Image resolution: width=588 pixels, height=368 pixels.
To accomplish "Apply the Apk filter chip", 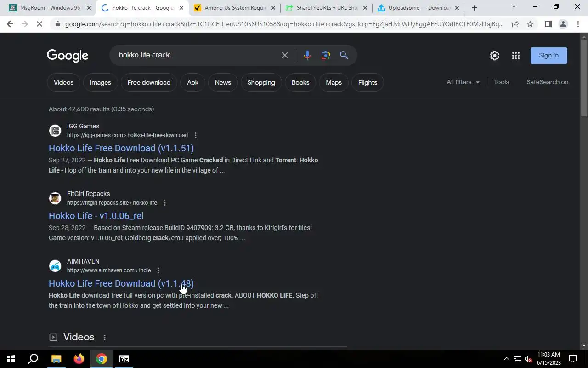I will click(192, 83).
